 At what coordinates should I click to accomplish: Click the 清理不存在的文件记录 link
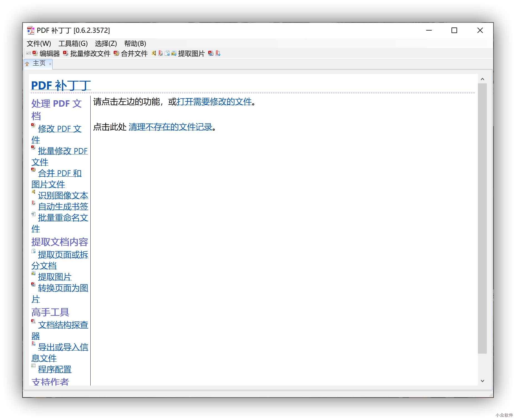[x=170, y=127]
